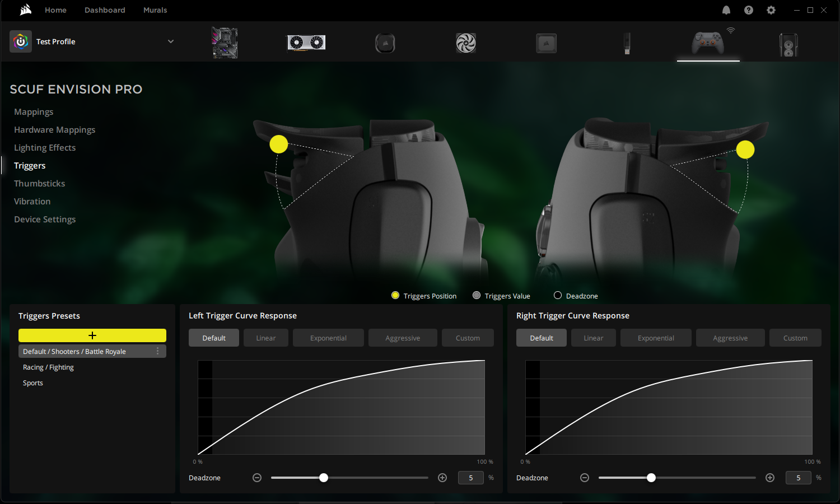This screenshot has width=840, height=504.
Task: Open options menu for Default preset
Action: click(157, 351)
